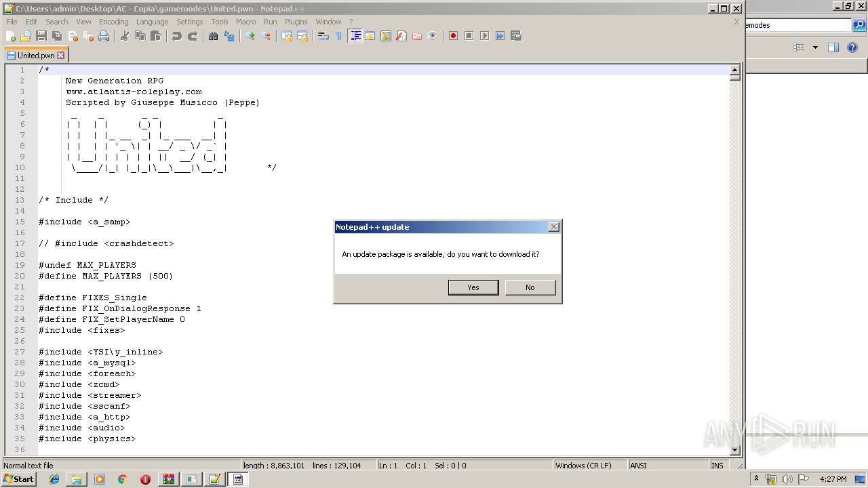Open the Macro menu

[x=245, y=22]
